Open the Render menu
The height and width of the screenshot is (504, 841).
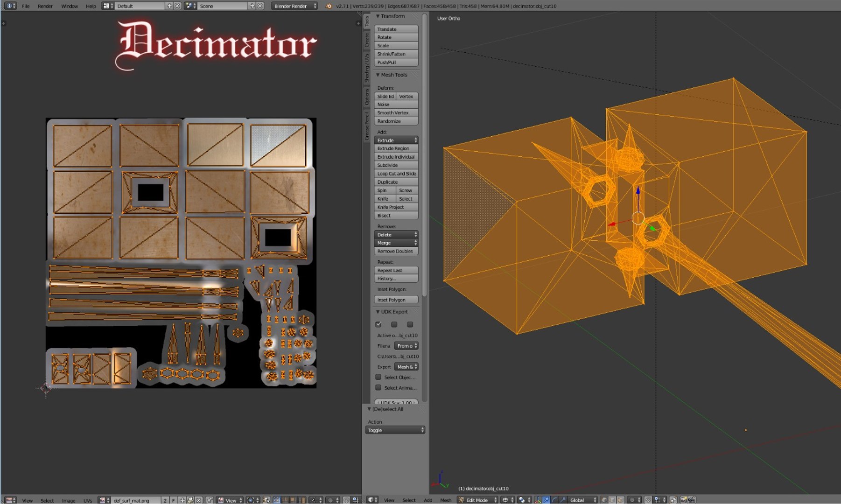pos(45,6)
